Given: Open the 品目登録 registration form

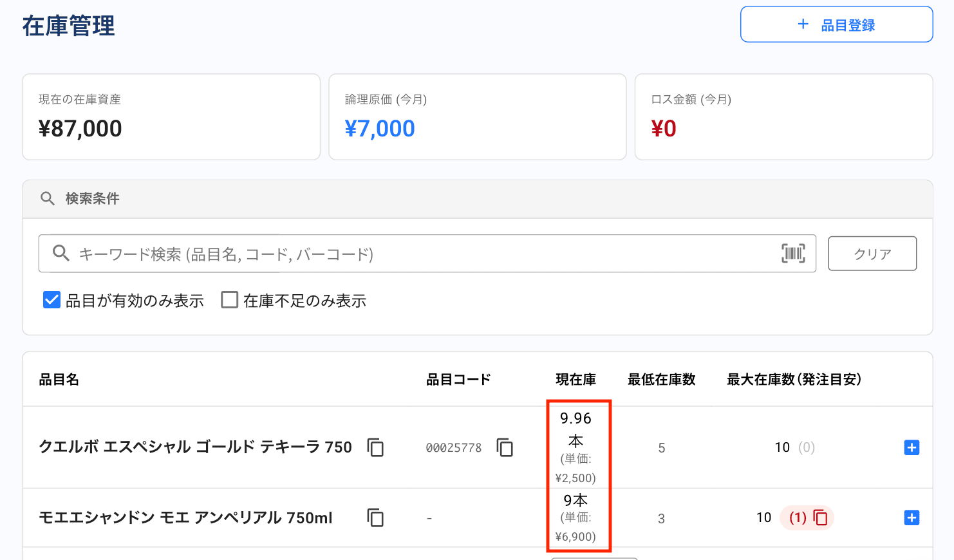Looking at the screenshot, I should tap(836, 24).
